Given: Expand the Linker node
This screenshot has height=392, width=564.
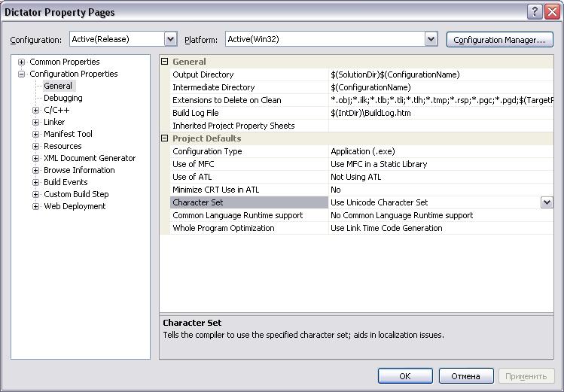Looking at the screenshot, I should 35,122.
